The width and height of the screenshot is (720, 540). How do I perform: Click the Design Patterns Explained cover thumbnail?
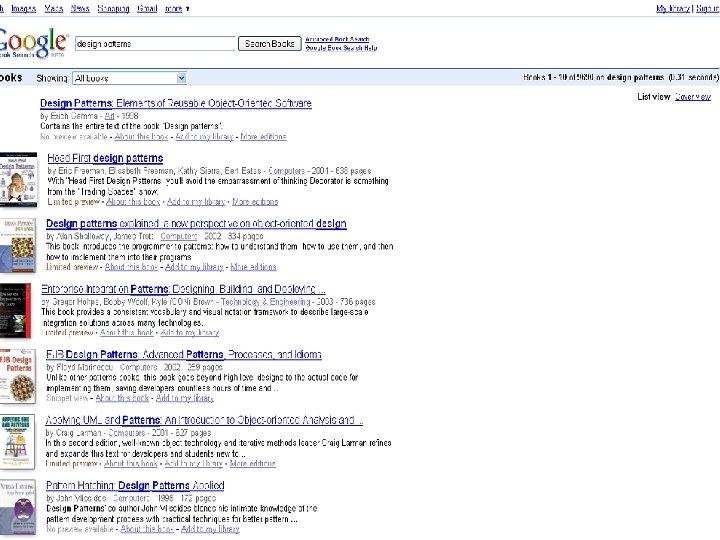pos(17,246)
